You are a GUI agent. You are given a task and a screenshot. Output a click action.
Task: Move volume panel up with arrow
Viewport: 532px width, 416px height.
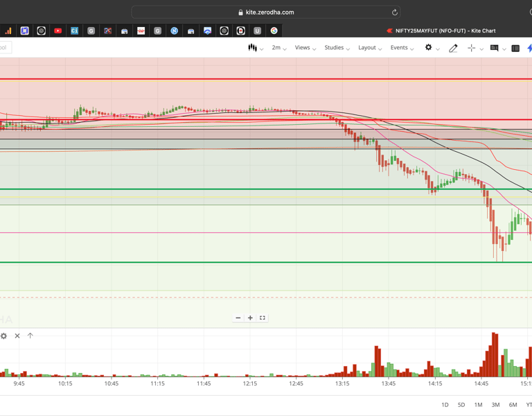(30, 336)
